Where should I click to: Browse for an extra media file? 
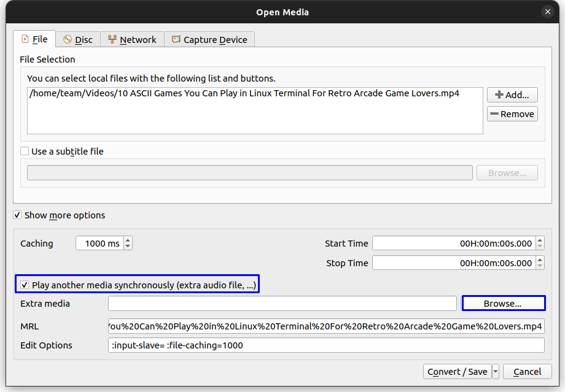(503, 304)
